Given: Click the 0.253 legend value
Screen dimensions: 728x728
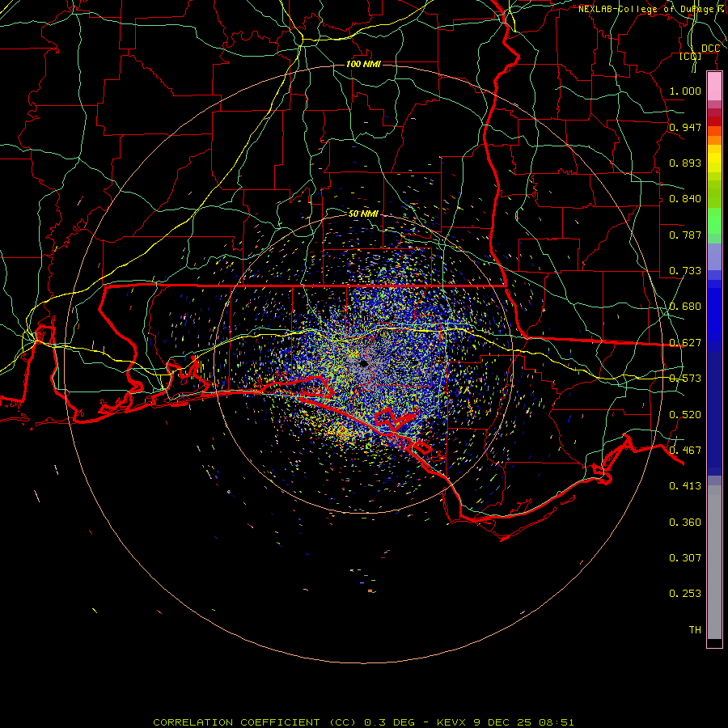Looking at the screenshot, I should (685, 594).
